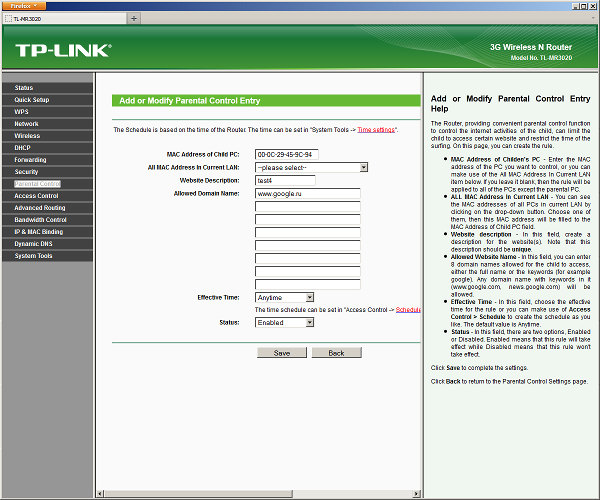Follow the Schedule link
This screenshot has height=500, width=600.
point(408,309)
